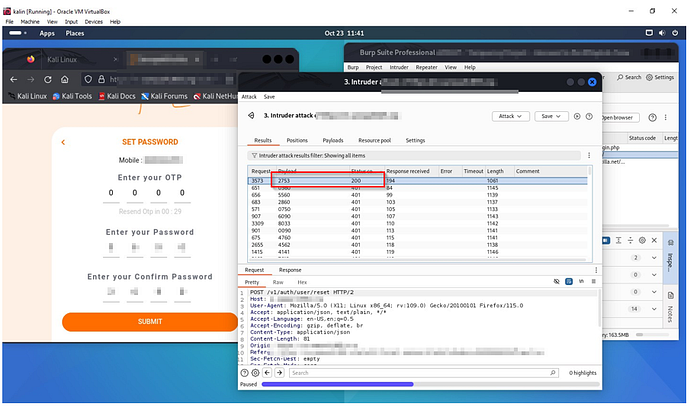The width and height of the screenshot is (700, 413).
Task: Click the back arrow beside Intruder attack title
Action: click(x=251, y=116)
